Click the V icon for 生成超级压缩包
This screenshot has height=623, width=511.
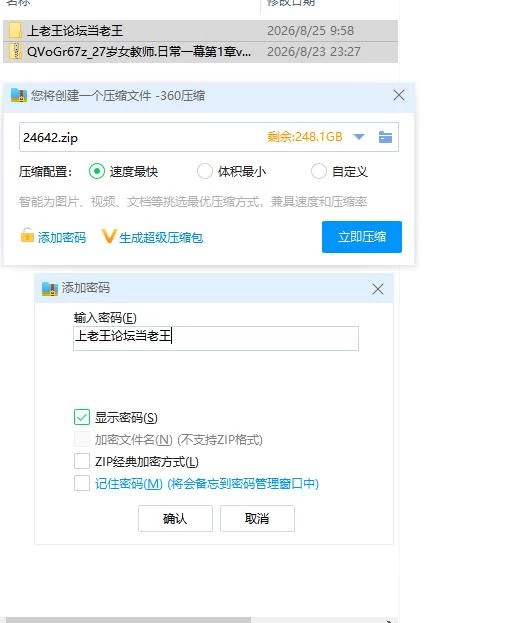click(108, 236)
